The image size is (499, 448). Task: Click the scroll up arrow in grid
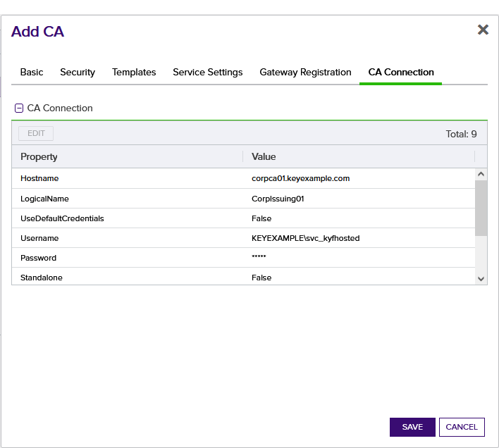(481, 174)
